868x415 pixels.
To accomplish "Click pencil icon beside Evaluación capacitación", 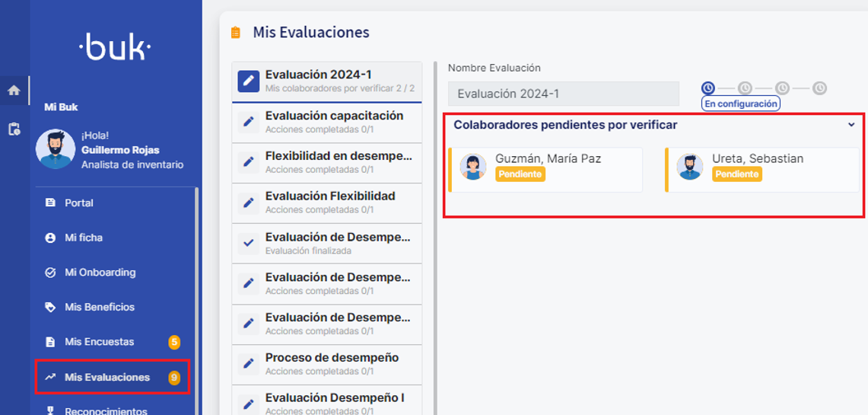I will tap(249, 122).
